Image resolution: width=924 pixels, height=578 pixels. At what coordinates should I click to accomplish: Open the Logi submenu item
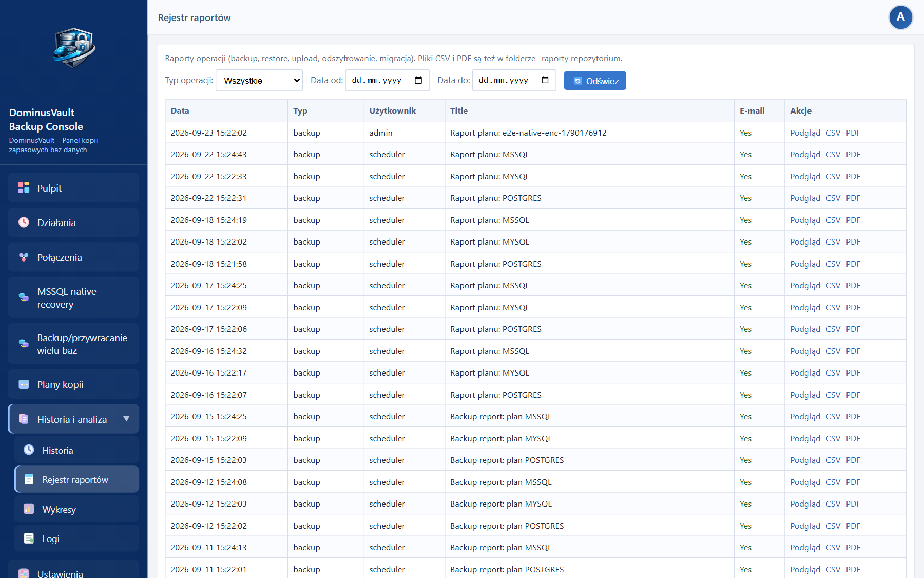[77, 538]
